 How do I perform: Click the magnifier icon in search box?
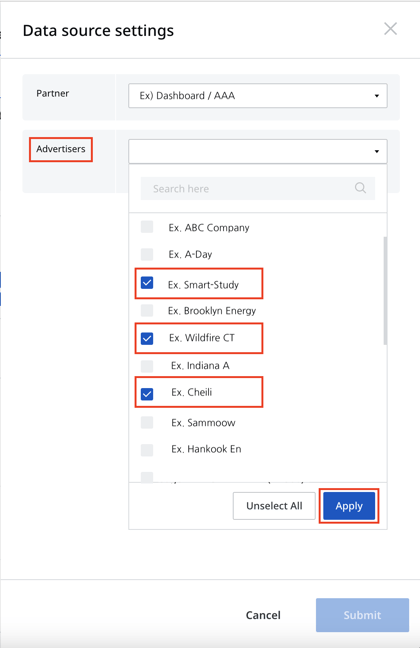(360, 188)
